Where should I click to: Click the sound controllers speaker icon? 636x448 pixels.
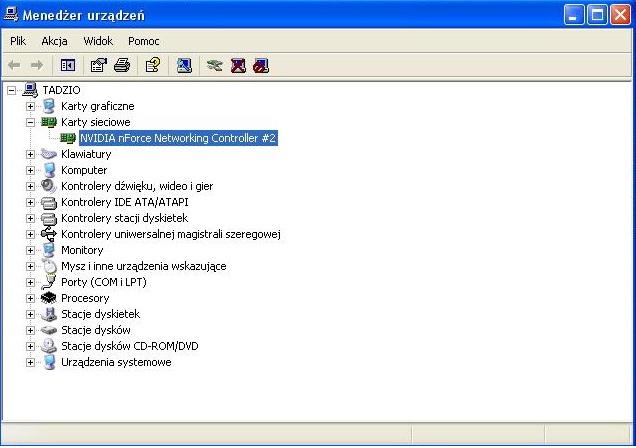(x=49, y=186)
